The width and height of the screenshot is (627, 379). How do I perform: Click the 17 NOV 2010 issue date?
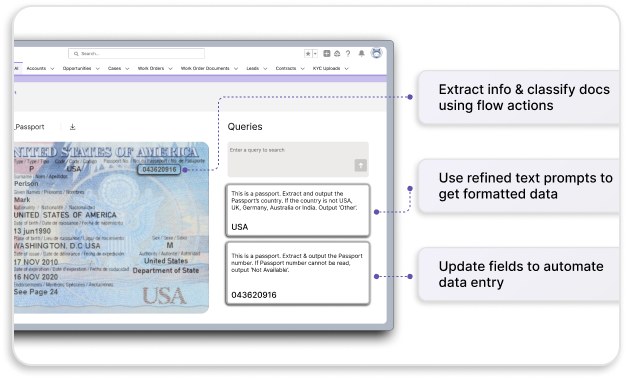[x=36, y=262]
